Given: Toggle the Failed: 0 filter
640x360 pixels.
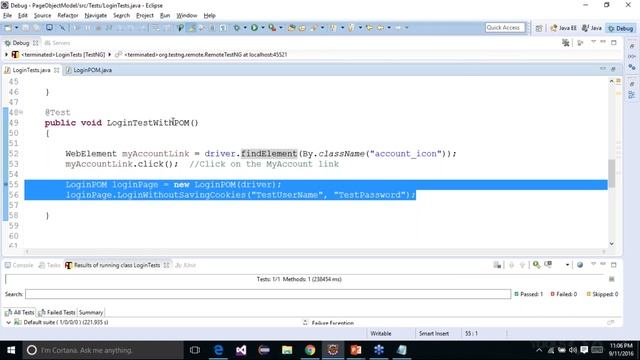Looking at the screenshot, I should tap(564, 294).
